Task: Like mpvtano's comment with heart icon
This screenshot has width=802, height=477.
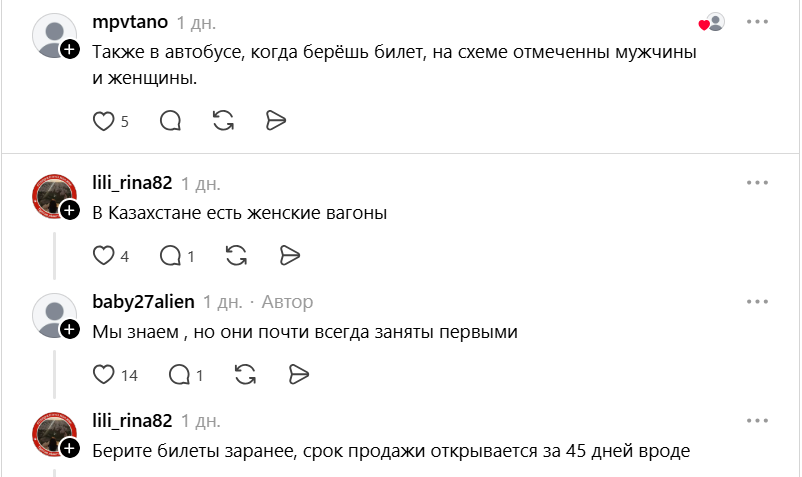Action: tap(103, 121)
